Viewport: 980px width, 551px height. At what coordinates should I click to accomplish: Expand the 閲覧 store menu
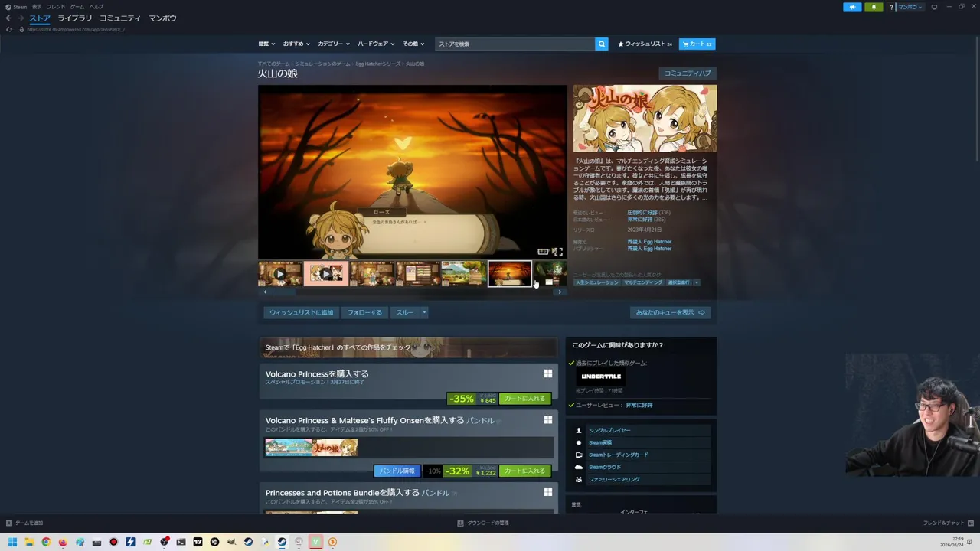point(266,44)
